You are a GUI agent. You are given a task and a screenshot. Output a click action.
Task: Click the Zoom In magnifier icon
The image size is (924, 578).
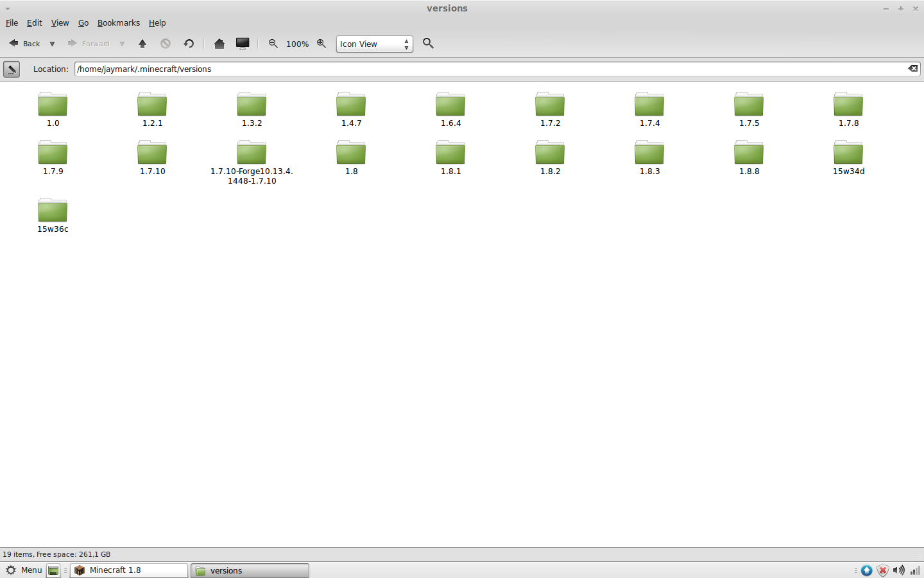[321, 44]
